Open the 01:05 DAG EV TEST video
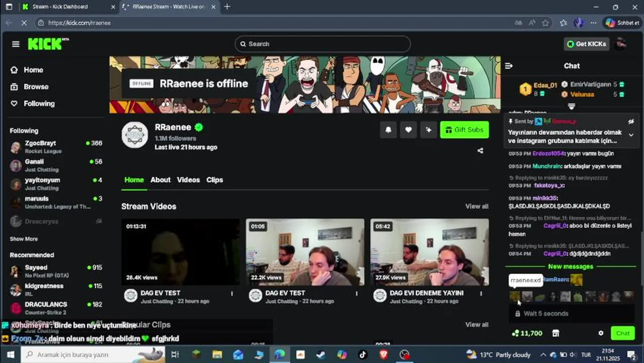Viewport: 644px width, 363px height. [305, 252]
